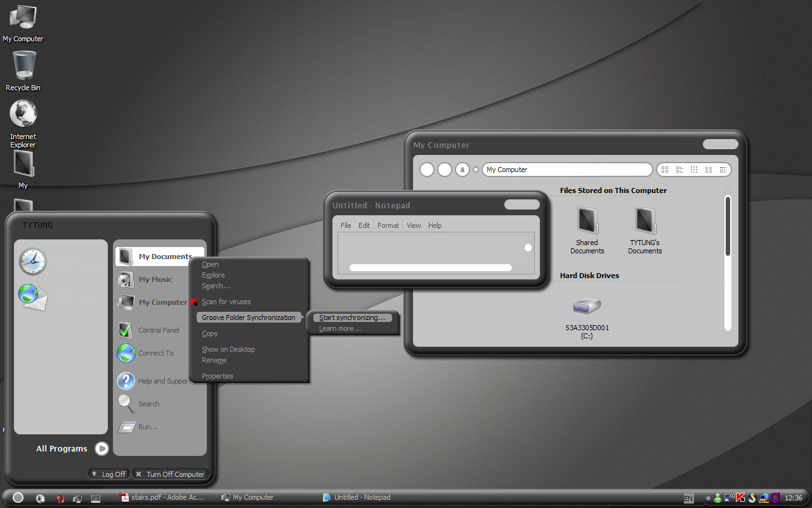Click the green Messenger tray icon

(x=717, y=498)
